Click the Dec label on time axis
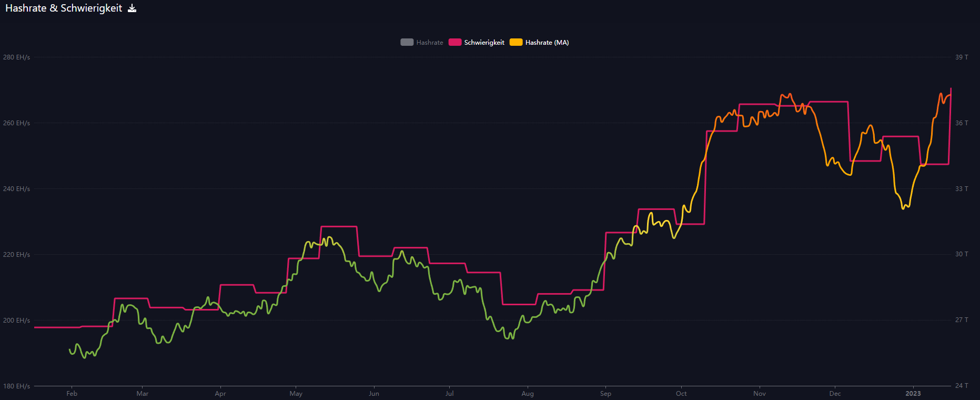This screenshot has width=980, height=400. click(x=835, y=394)
